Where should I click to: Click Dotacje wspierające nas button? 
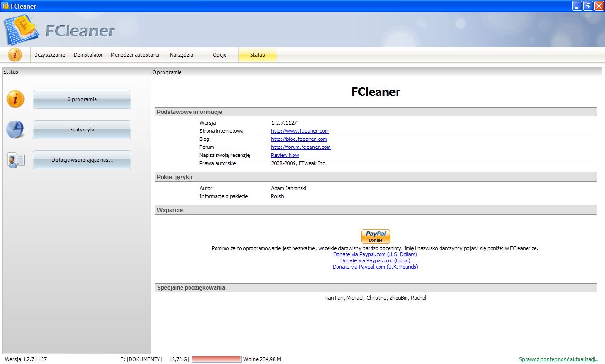click(82, 160)
